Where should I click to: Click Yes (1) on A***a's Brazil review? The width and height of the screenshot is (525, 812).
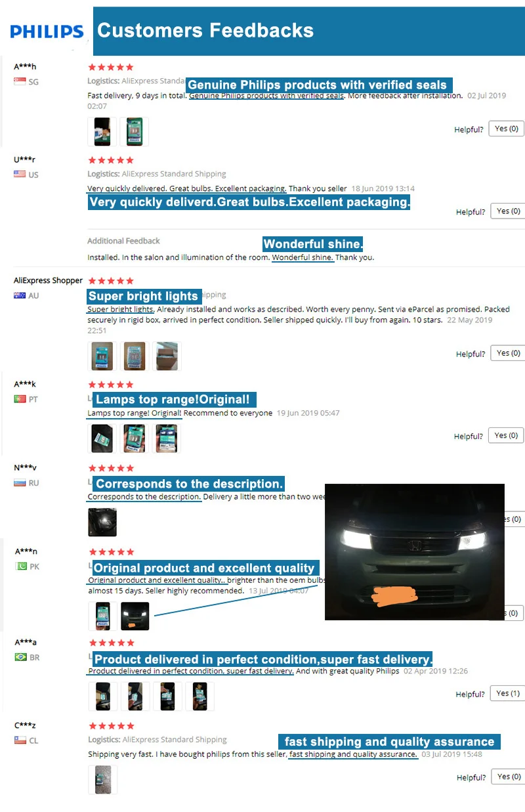[x=507, y=693]
